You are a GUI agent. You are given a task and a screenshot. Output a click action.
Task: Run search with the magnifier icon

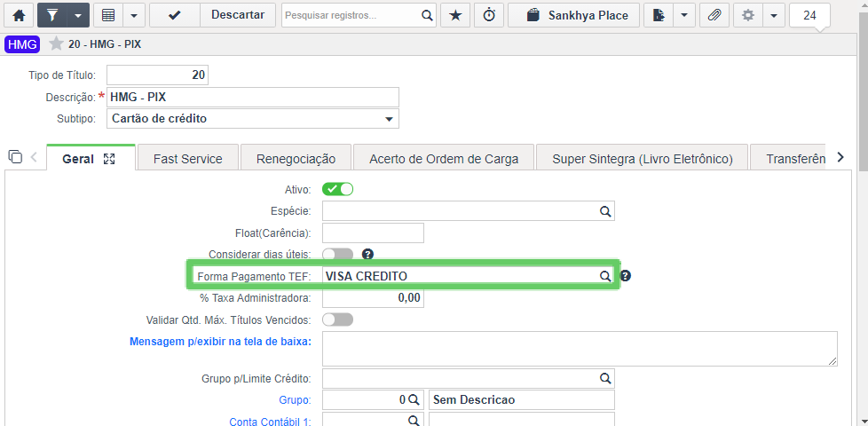tap(427, 15)
